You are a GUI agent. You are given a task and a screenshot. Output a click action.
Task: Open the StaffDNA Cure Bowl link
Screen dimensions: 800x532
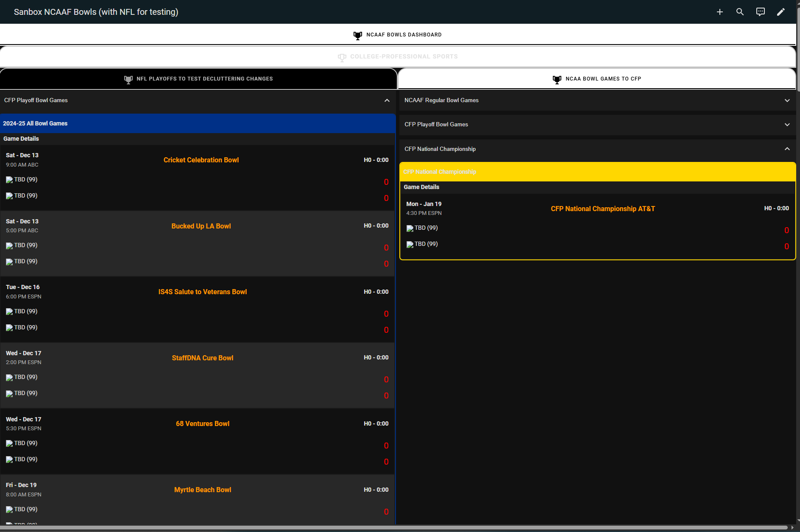click(203, 358)
